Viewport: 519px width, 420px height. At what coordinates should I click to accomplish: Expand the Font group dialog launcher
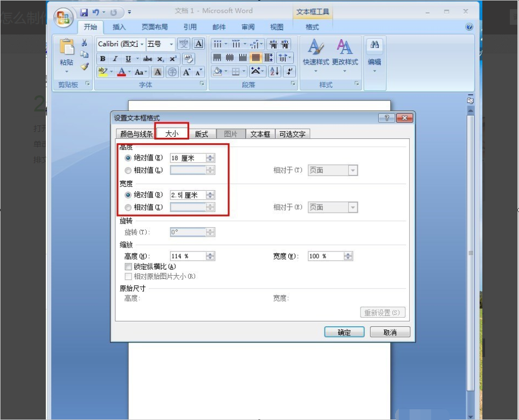(x=202, y=83)
